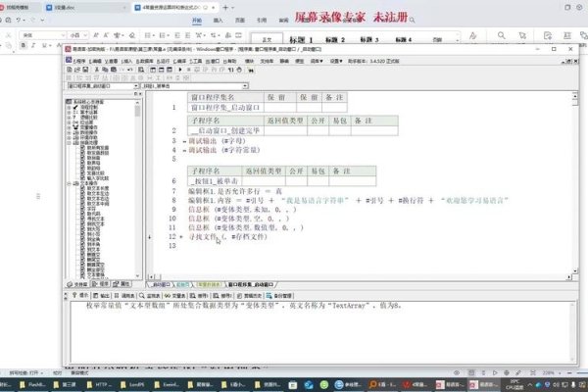Open the WPS font name dropdown
This screenshot has height=392, width=588.
coord(63,35)
